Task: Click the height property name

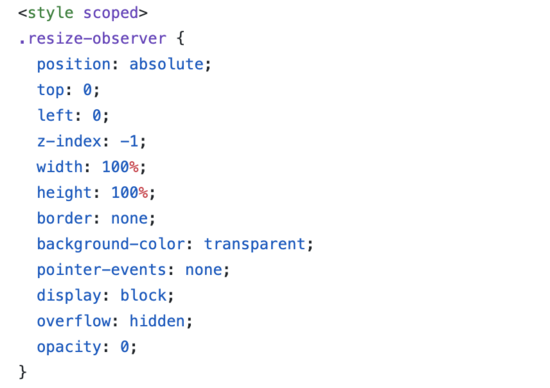Action: (x=65, y=192)
